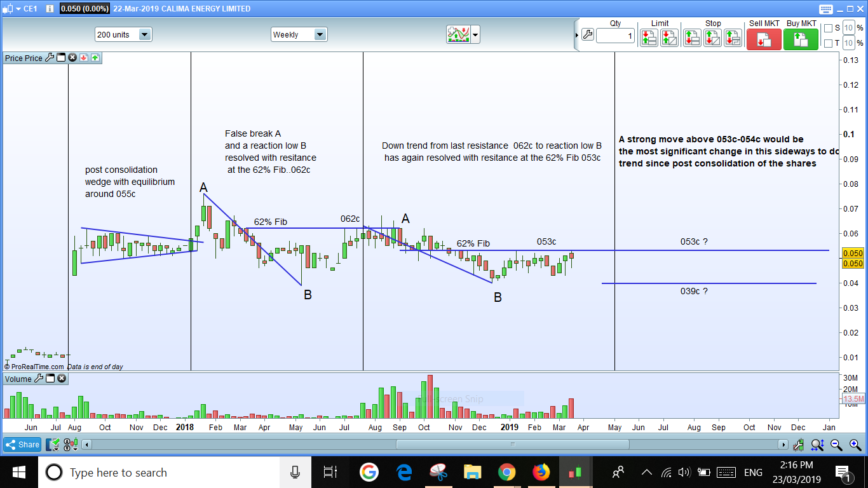Click the 'Type here to search' box
Screen dimensions: 868x488
(159, 472)
